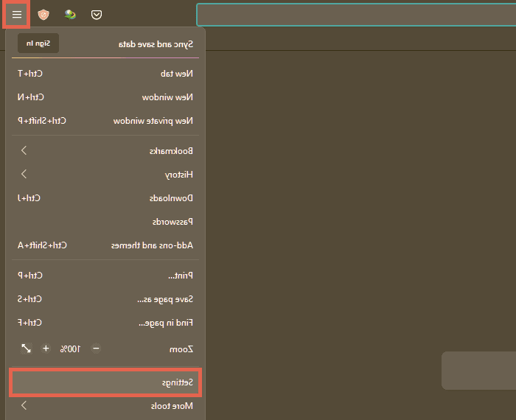
Task: Zoom out with the minus icon
Action: (x=96, y=348)
